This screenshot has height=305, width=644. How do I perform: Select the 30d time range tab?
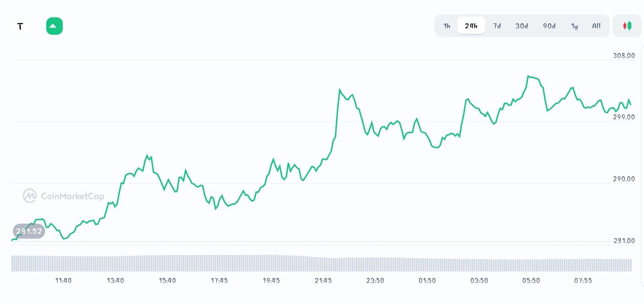522,26
